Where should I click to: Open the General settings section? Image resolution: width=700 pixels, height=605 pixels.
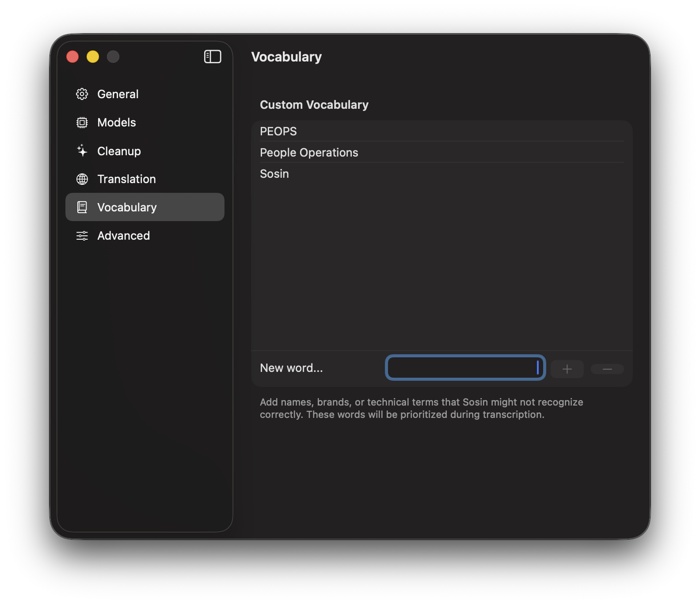coord(118,94)
